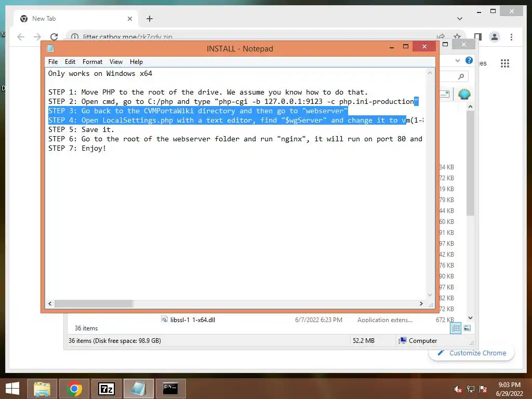532x399 pixels.
Task: Open the Command Prompt taskbar button
Action: tap(170, 389)
